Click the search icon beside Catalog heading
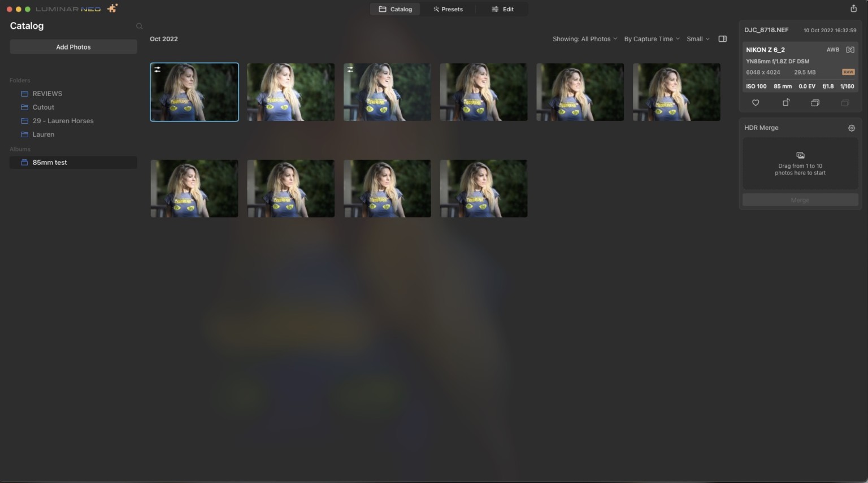868x483 pixels. tap(139, 26)
